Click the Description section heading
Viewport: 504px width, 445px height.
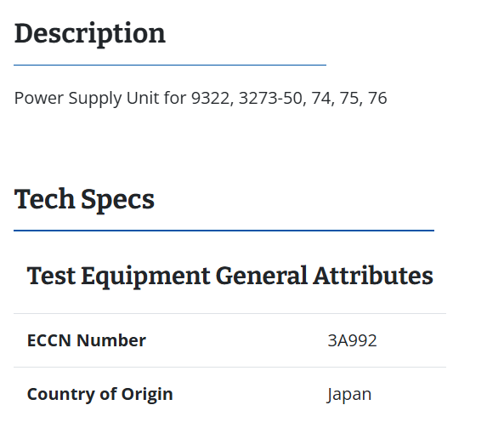tap(90, 34)
